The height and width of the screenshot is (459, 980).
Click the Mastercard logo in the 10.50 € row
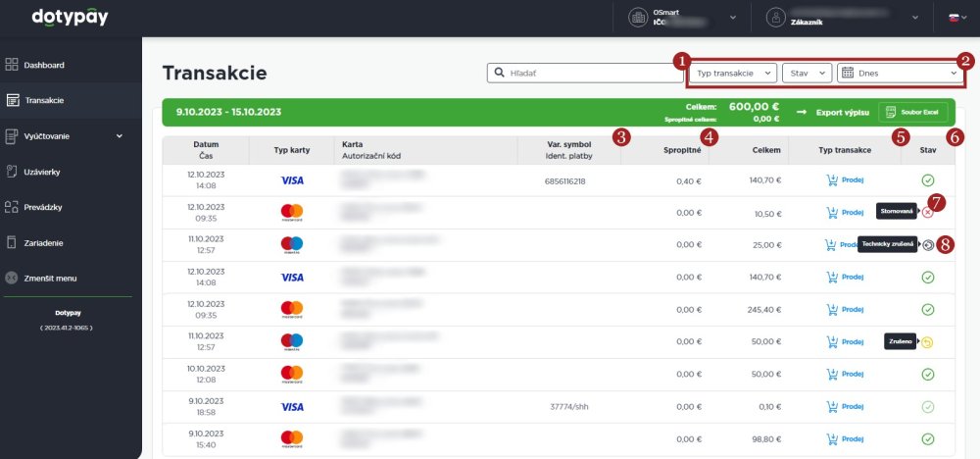(292, 213)
